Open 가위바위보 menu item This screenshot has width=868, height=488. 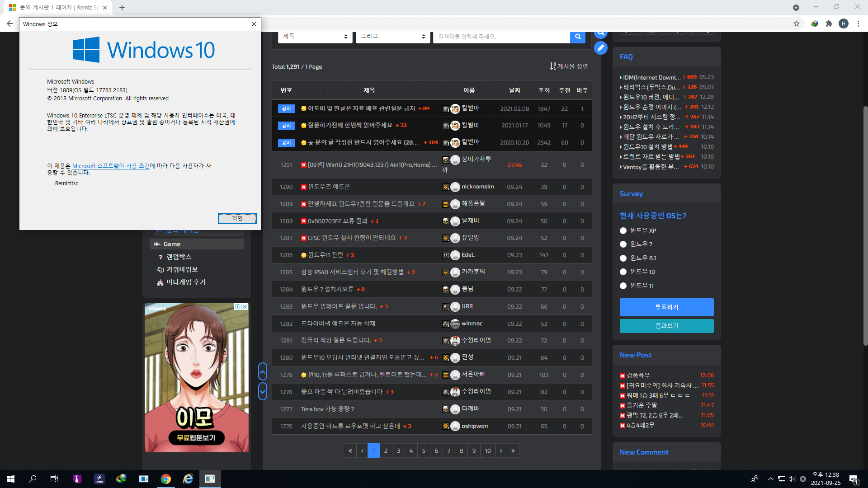pyautogui.click(x=182, y=269)
